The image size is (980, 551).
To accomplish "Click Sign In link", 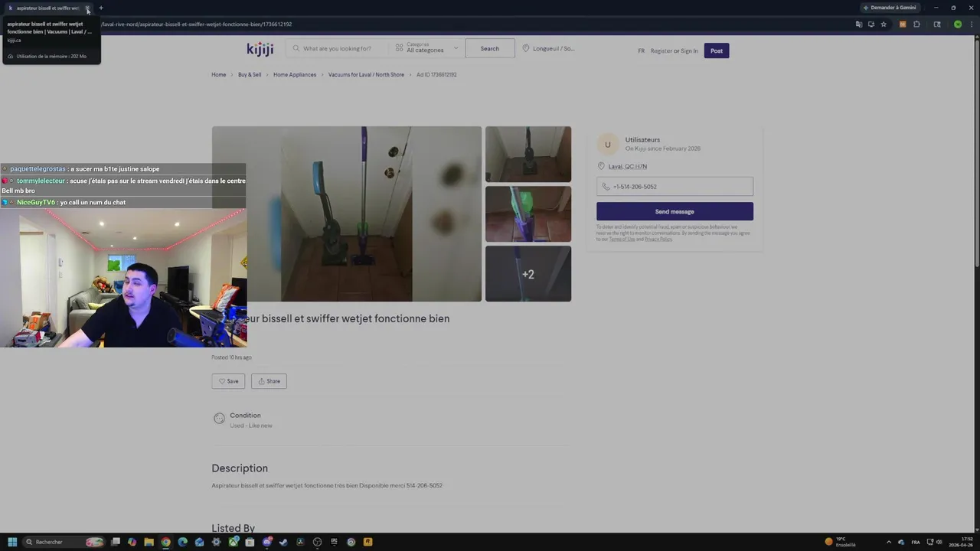I will pos(689,51).
